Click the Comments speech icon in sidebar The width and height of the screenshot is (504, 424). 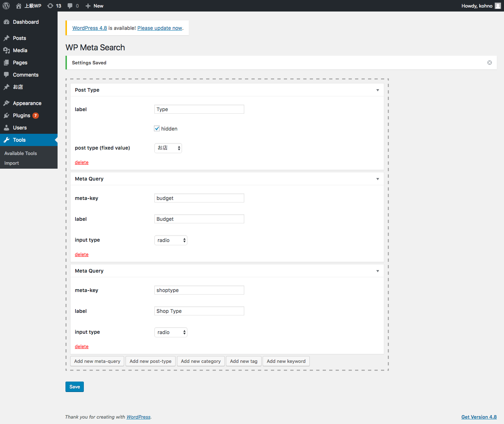point(6,75)
